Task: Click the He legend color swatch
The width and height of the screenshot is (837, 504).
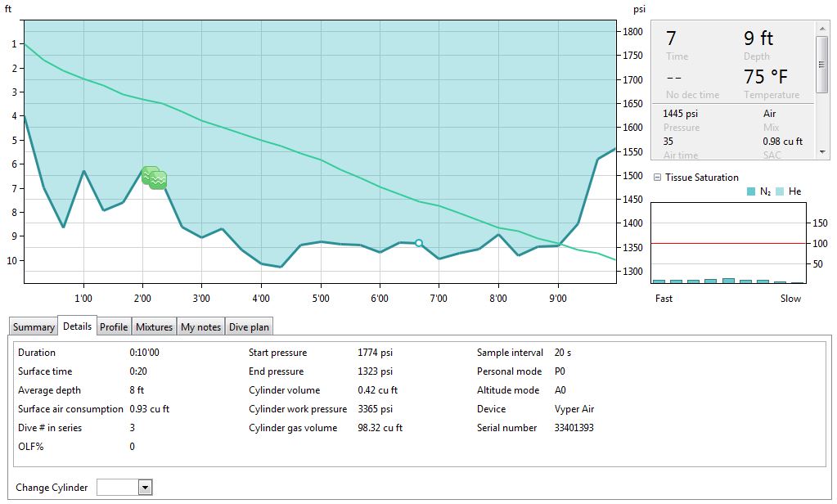Action: [x=778, y=191]
